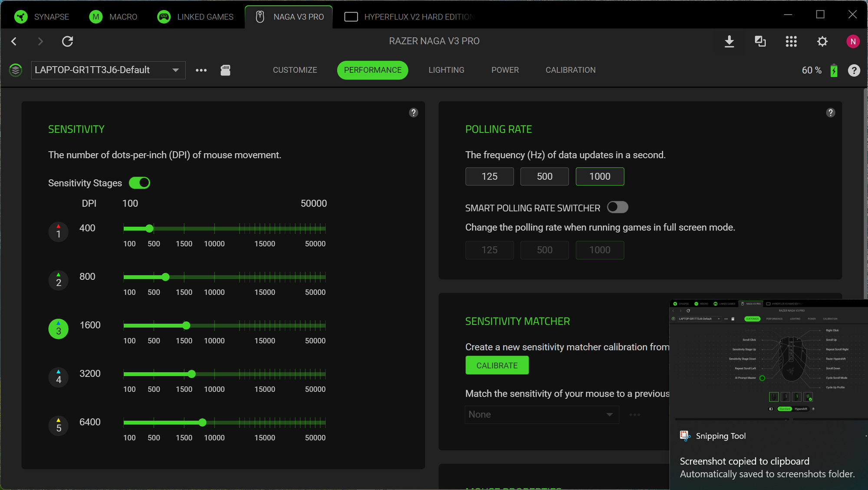This screenshot has width=868, height=490.
Task: Click the stage 3 DPI slider handle
Action: tap(186, 325)
